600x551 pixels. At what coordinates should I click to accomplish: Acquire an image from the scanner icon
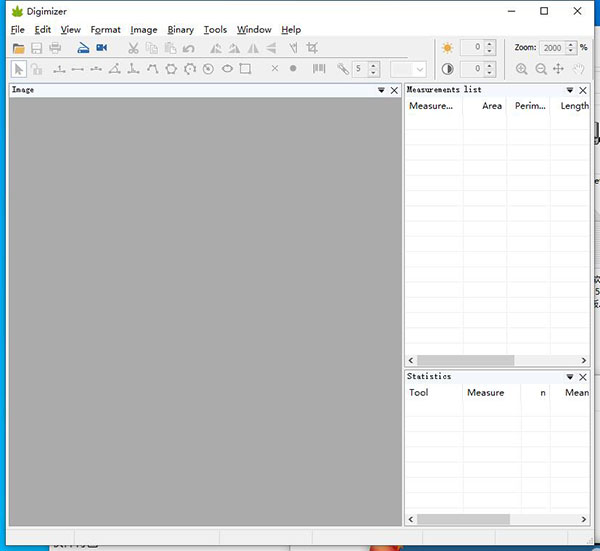coord(83,48)
